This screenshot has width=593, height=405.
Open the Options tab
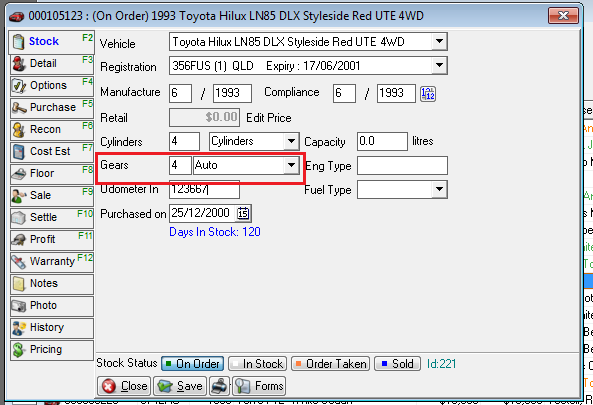coord(51,86)
